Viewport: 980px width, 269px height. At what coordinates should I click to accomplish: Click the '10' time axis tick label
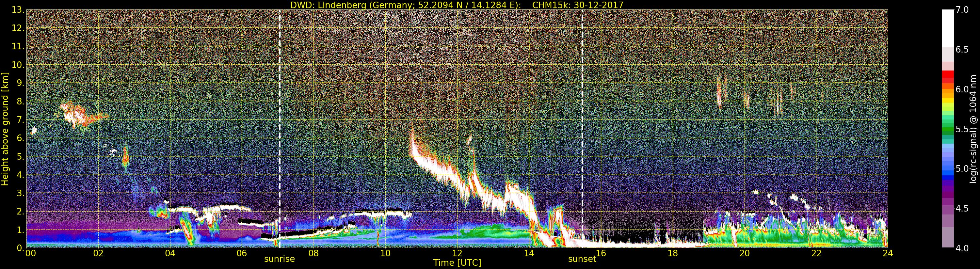pos(385,253)
